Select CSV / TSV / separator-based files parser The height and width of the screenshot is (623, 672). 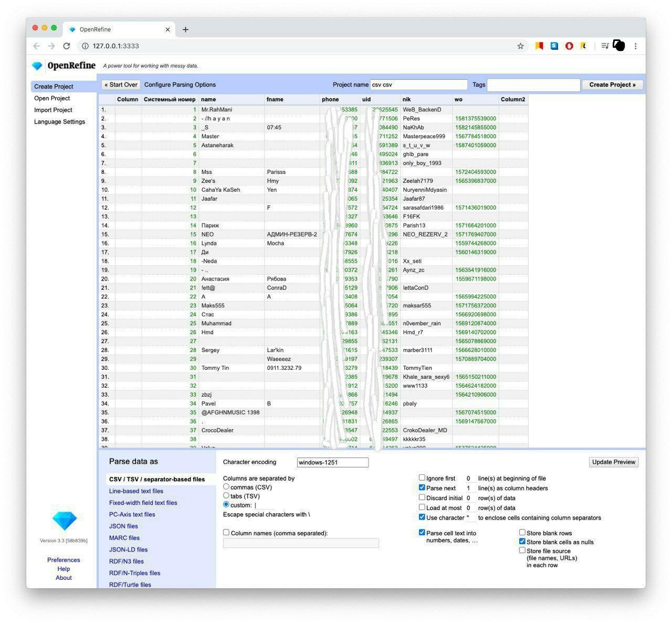point(157,479)
